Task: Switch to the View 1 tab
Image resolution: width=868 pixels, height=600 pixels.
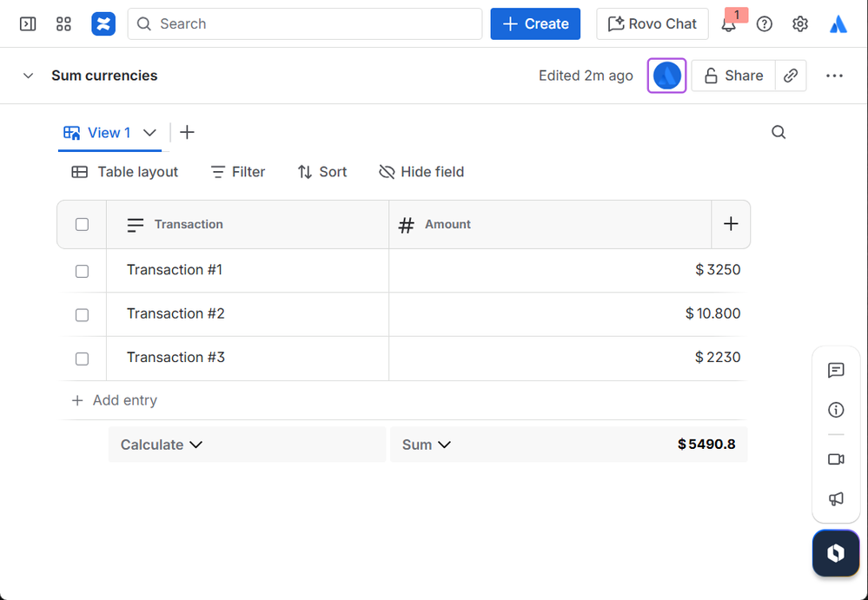Action: [x=109, y=133]
